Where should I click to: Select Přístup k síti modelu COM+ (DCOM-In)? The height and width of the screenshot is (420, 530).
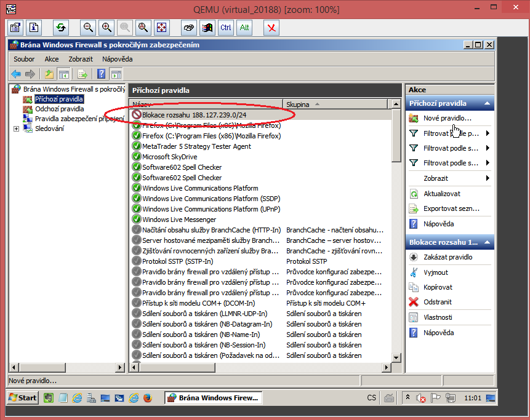pos(198,303)
